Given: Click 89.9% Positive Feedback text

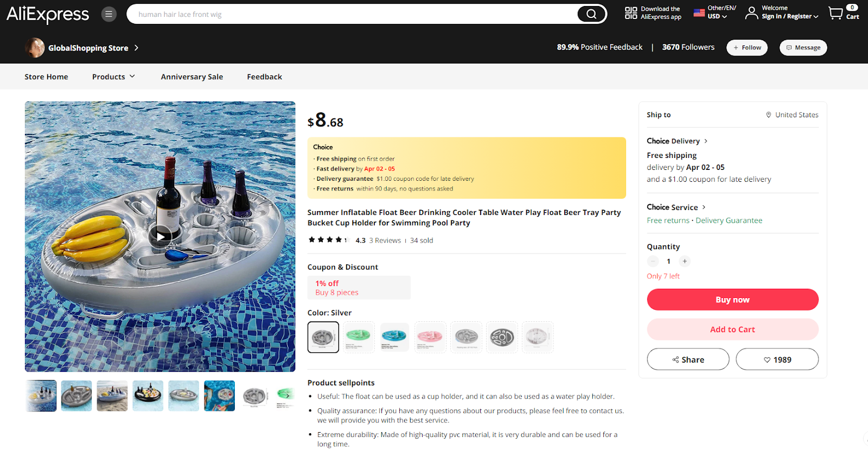Looking at the screenshot, I should pyautogui.click(x=599, y=47).
